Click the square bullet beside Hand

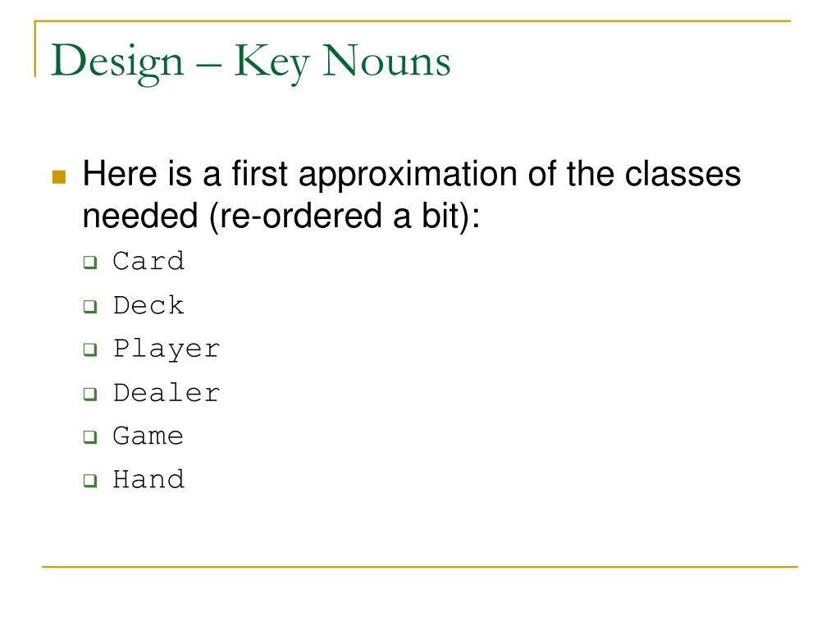90,480
